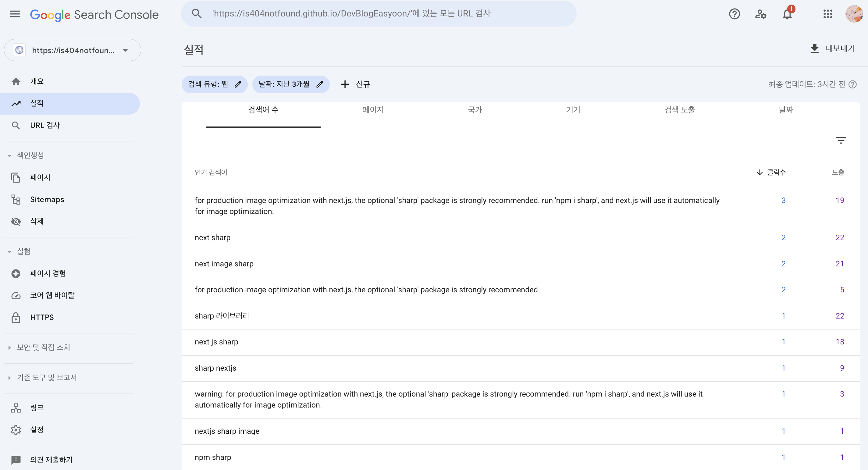Open the notifications bell
The image size is (868, 470).
(x=787, y=14)
